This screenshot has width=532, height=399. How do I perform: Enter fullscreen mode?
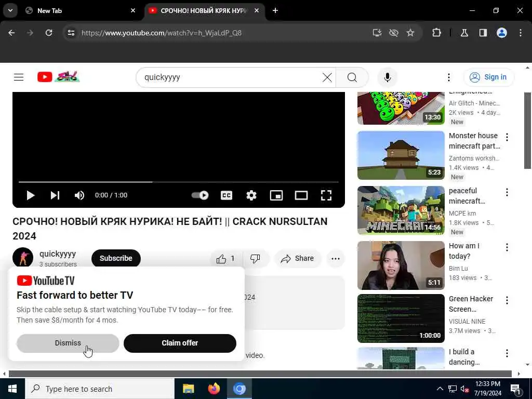pos(326,195)
